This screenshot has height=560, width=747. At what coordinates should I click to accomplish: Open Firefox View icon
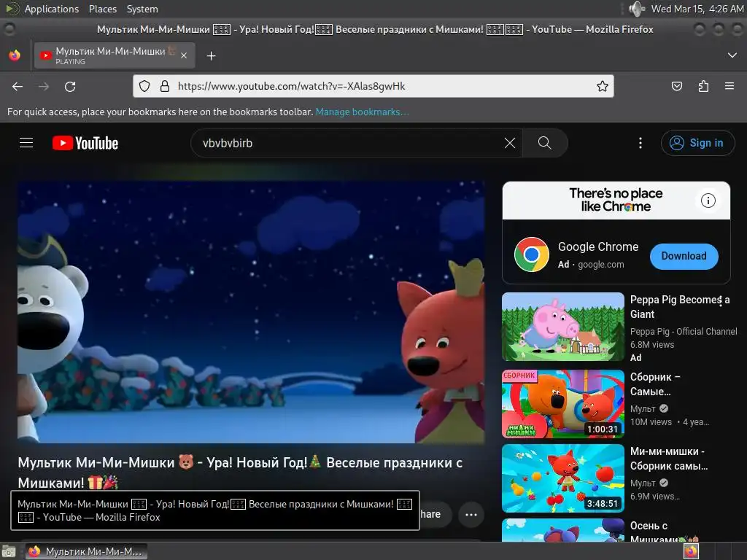[15, 55]
